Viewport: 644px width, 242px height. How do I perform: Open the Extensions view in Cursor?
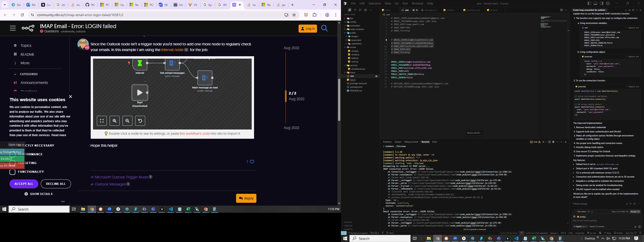click(366, 10)
